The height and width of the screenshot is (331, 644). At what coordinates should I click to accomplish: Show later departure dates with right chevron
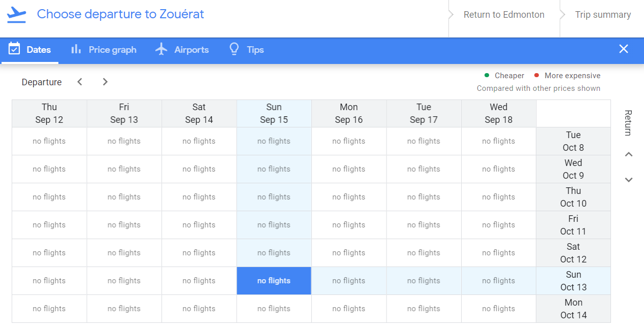[105, 82]
